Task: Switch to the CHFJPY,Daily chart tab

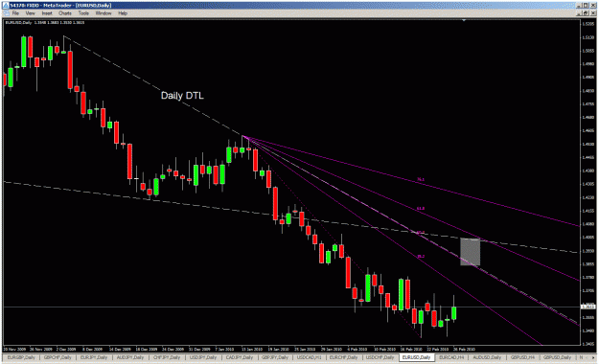Action: click(x=168, y=357)
